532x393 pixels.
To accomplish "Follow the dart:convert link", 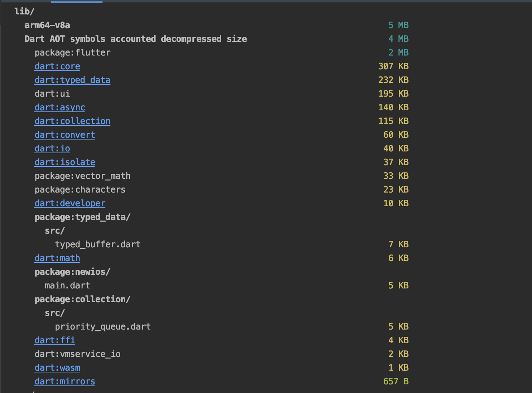I will 65,134.
